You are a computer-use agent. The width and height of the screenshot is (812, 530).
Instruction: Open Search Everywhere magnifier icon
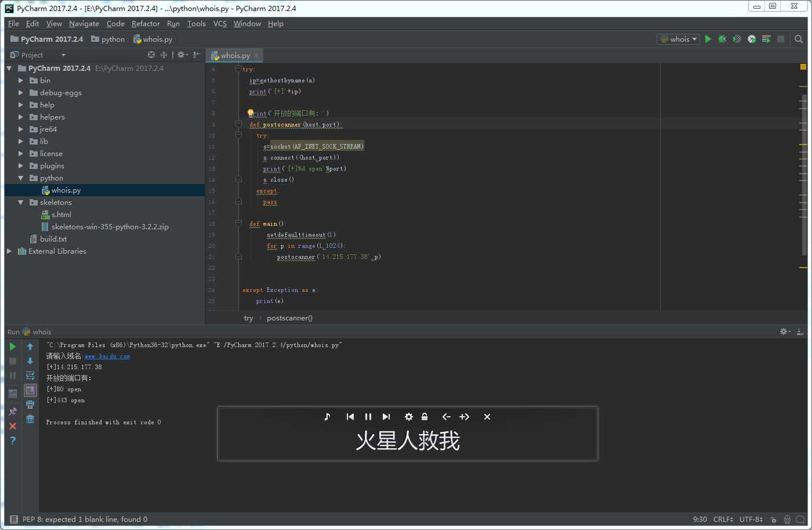(799, 39)
